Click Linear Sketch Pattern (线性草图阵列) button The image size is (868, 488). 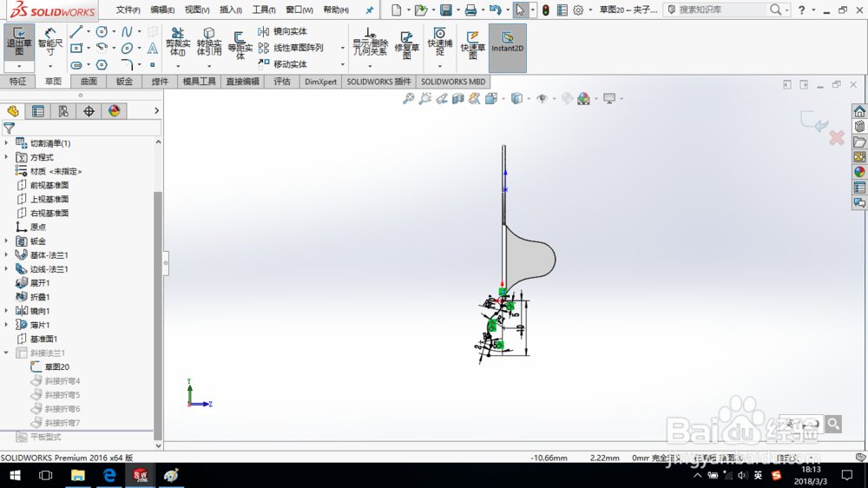pyautogui.click(x=291, y=48)
